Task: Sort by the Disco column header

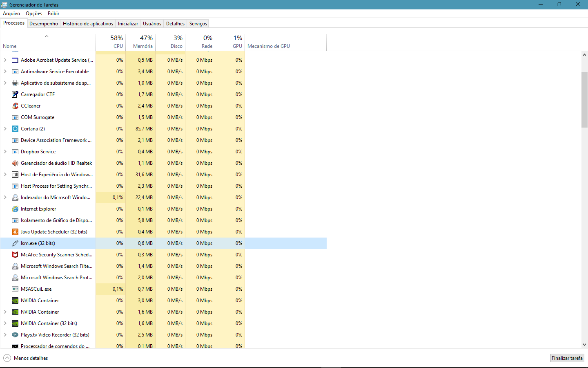Action: point(170,42)
